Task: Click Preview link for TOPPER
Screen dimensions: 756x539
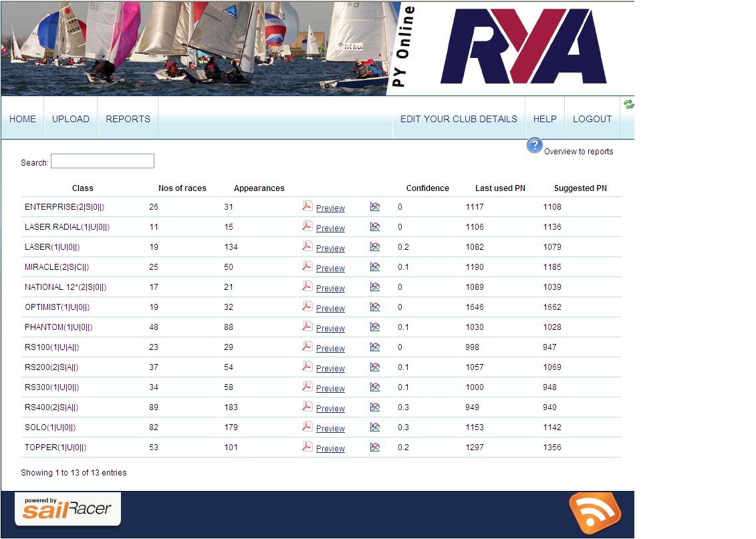Action: point(330,448)
